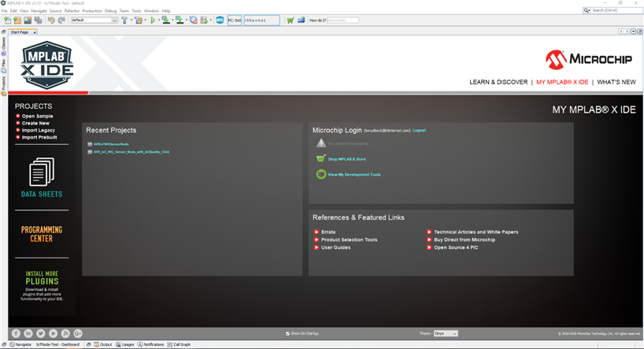The image size is (644, 349).
Task: Open the Debug menu
Action: click(110, 11)
